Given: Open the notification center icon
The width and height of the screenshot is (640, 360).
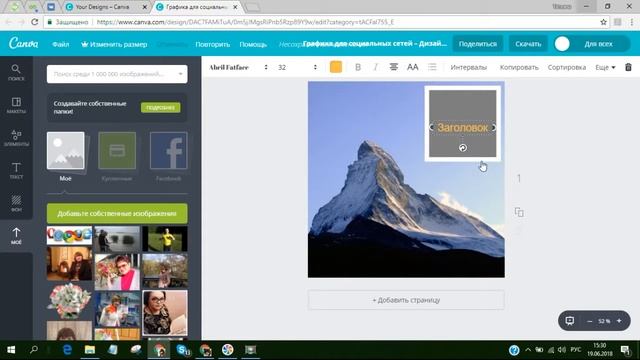Looking at the screenshot, I should 625,350.
